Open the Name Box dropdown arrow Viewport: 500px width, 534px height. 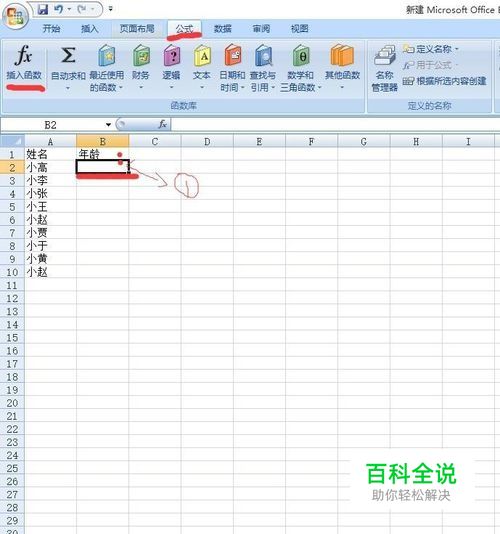pos(108,125)
